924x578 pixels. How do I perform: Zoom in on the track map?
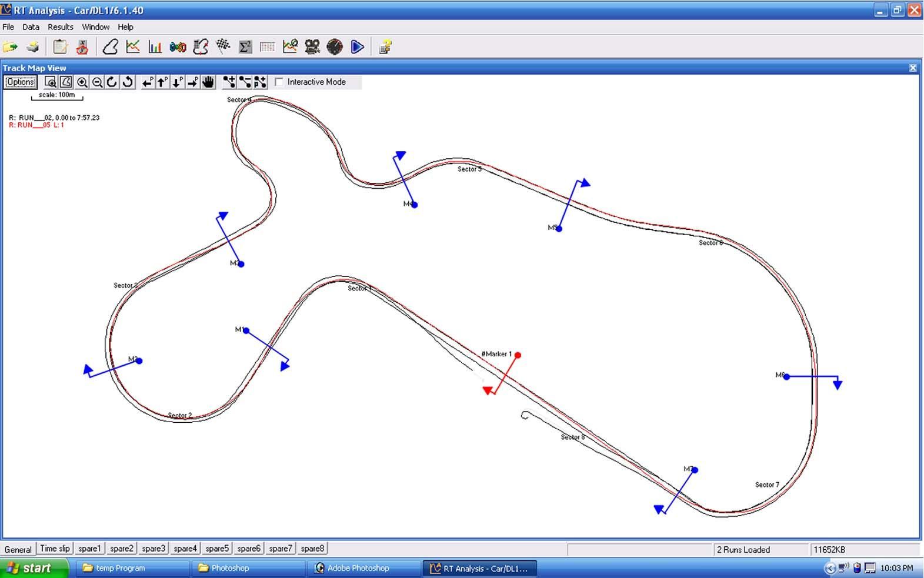[82, 82]
